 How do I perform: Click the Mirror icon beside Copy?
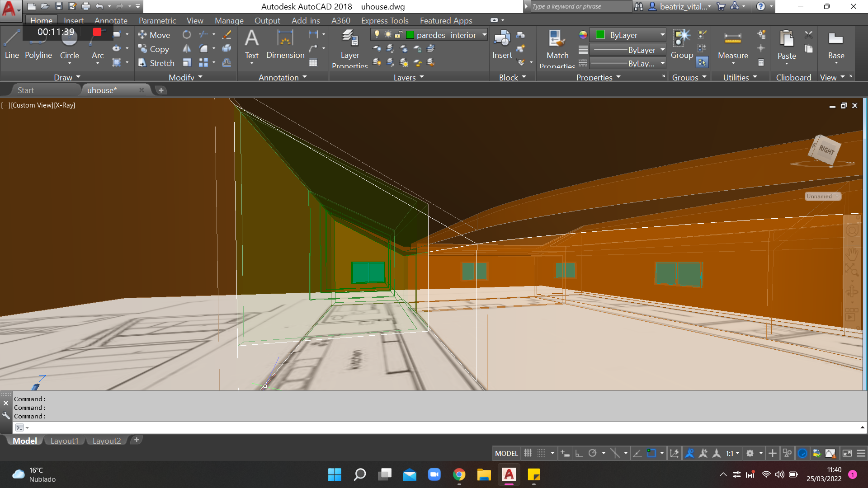[x=187, y=49]
